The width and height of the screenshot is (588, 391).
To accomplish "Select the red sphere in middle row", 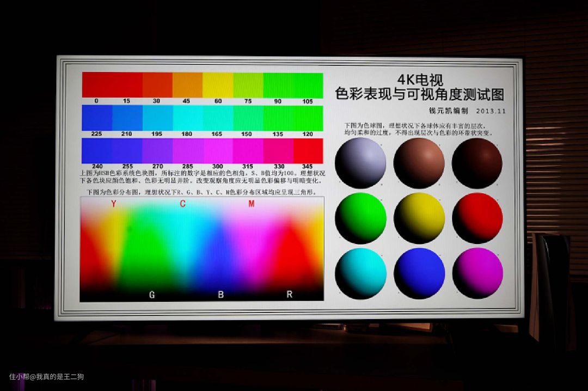I will [477, 218].
